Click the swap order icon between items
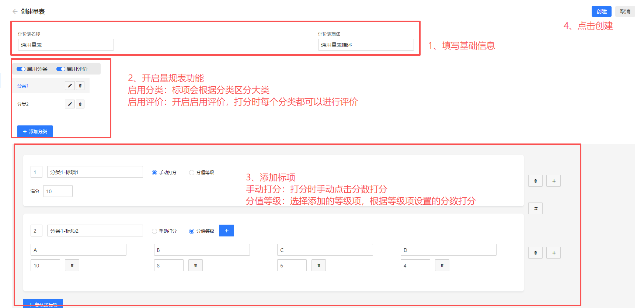The image size is (644, 308). pyautogui.click(x=535, y=208)
